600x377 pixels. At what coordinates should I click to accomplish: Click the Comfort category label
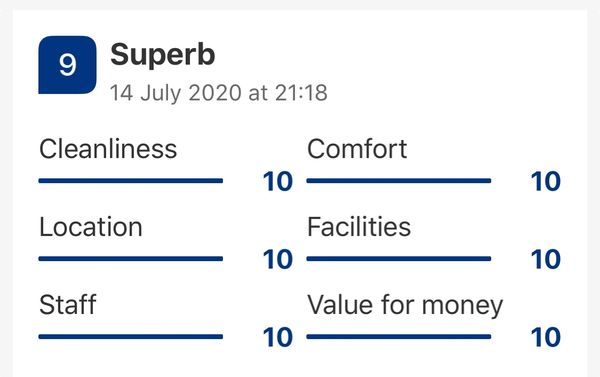click(357, 149)
